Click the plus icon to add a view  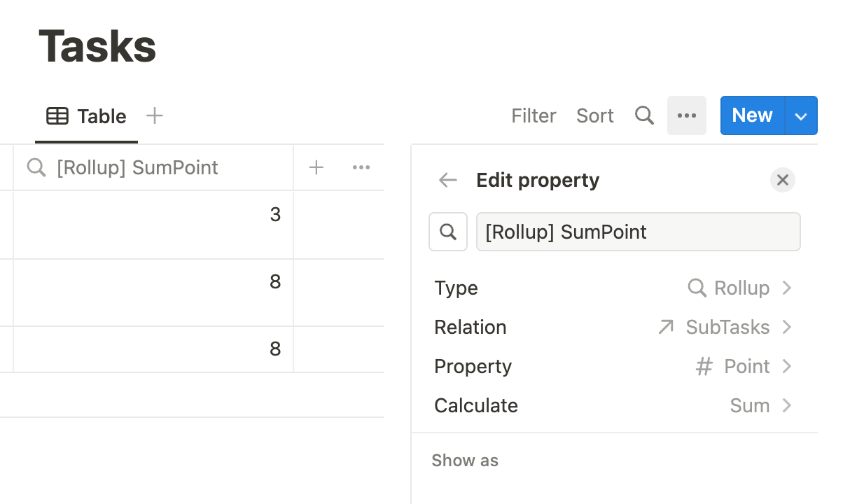pyautogui.click(x=155, y=115)
